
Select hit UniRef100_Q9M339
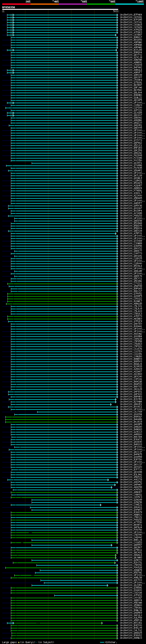pos(131,75)
